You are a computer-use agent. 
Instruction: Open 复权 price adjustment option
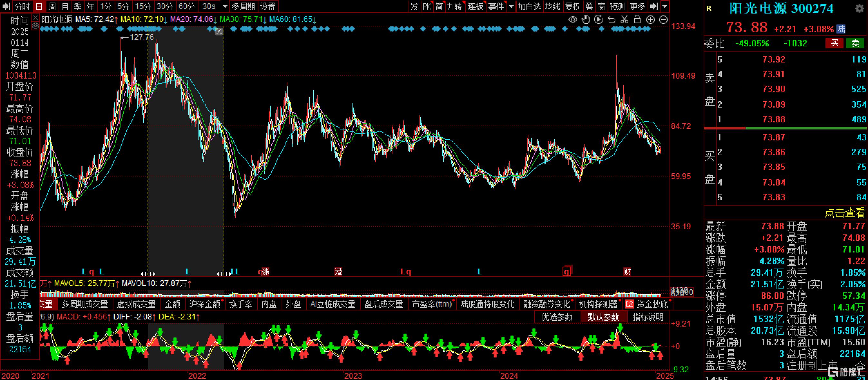click(573, 6)
